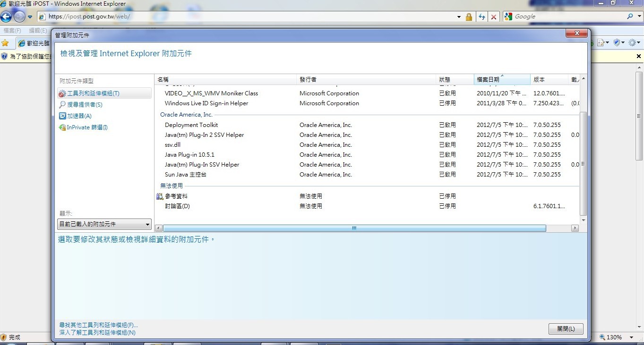Open the address bar history dropdown
Viewport: 644px width, 345px height.
pos(459,17)
